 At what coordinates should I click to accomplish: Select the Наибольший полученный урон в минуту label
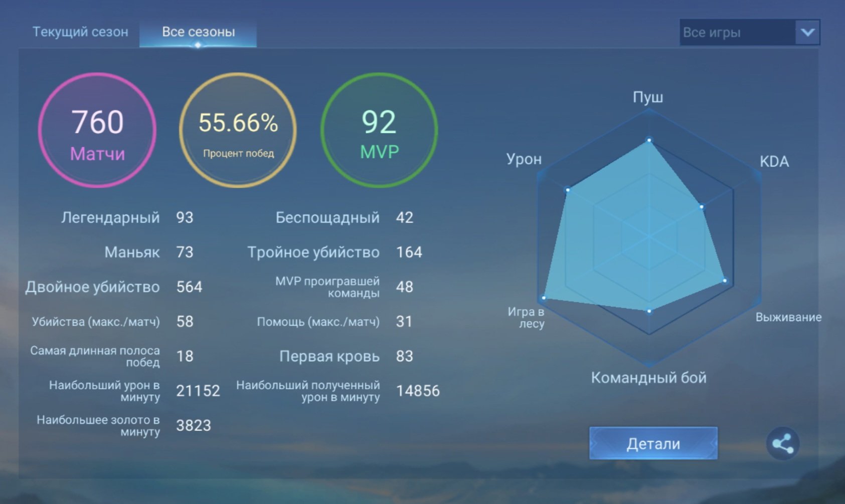point(308,391)
